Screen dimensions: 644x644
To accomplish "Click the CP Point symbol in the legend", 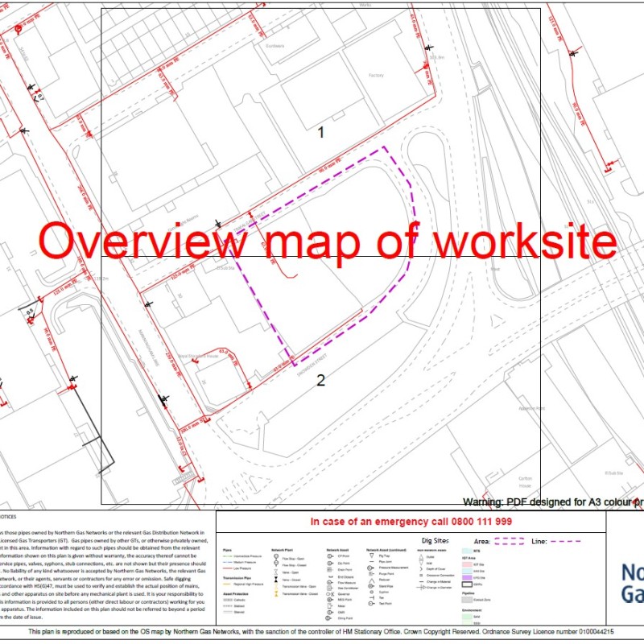I will tap(329, 555).
